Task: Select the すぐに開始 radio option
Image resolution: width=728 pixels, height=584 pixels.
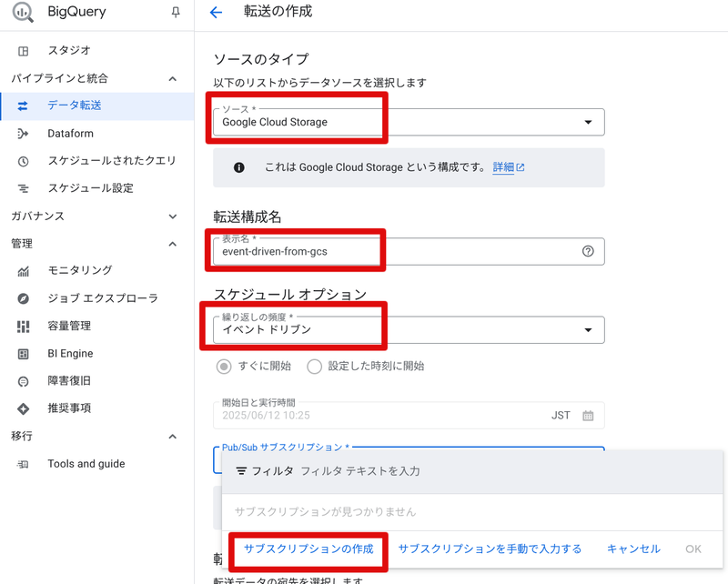Action: [224, 367]
